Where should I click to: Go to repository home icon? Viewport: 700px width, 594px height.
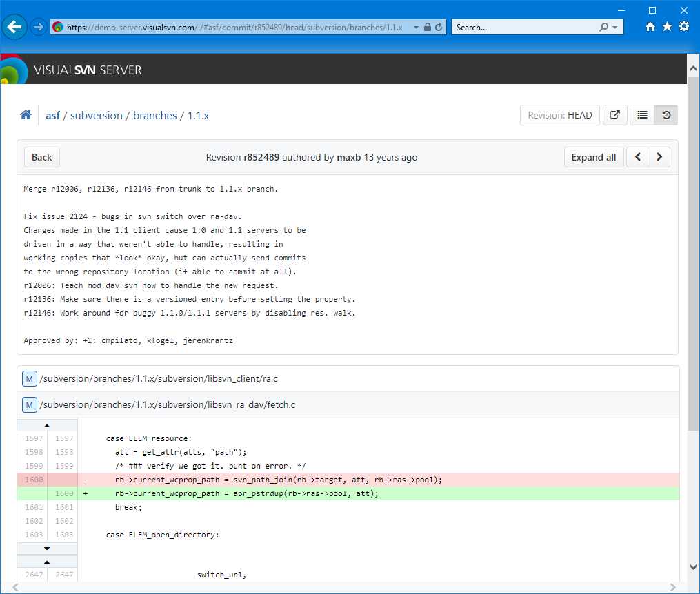point(26,115)
